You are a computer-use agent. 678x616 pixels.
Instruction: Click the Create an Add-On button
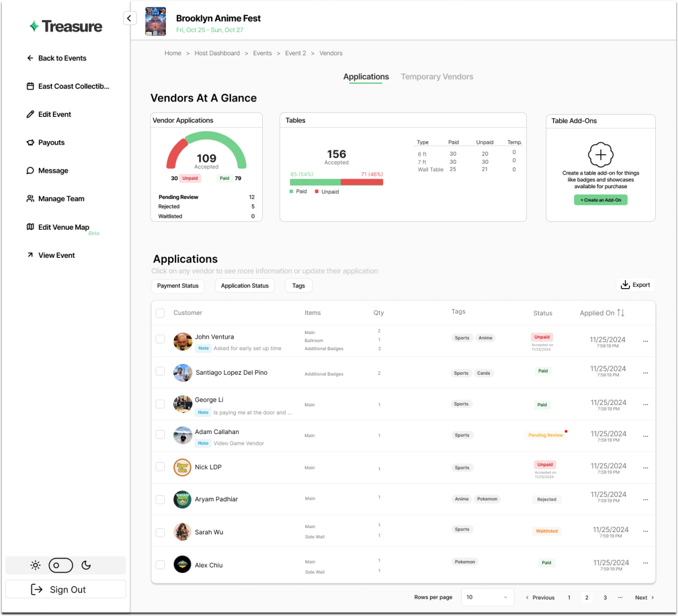coord(600,200)
